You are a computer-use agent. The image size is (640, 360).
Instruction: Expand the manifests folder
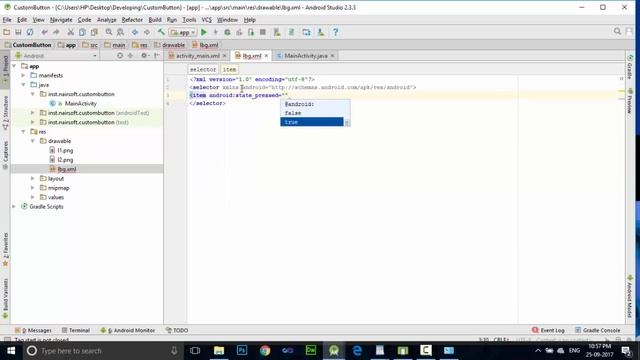click(24, 76)
